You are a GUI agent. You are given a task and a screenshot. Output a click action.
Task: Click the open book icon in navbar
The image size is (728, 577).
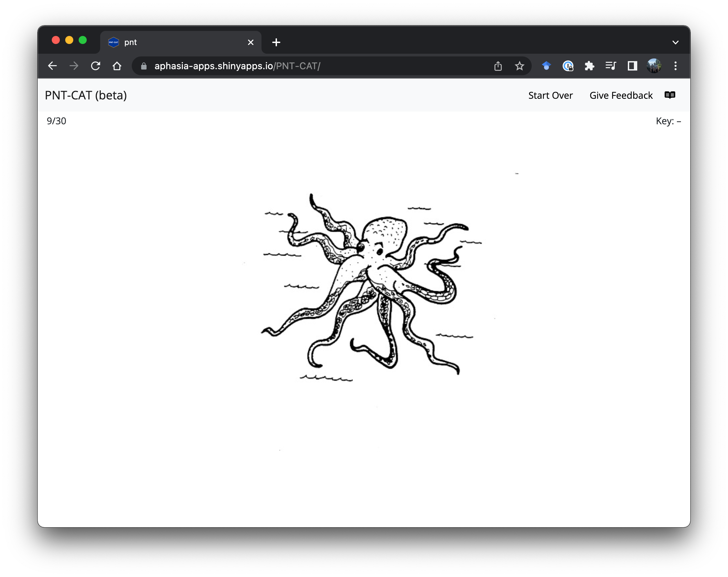tap(670, 95)
